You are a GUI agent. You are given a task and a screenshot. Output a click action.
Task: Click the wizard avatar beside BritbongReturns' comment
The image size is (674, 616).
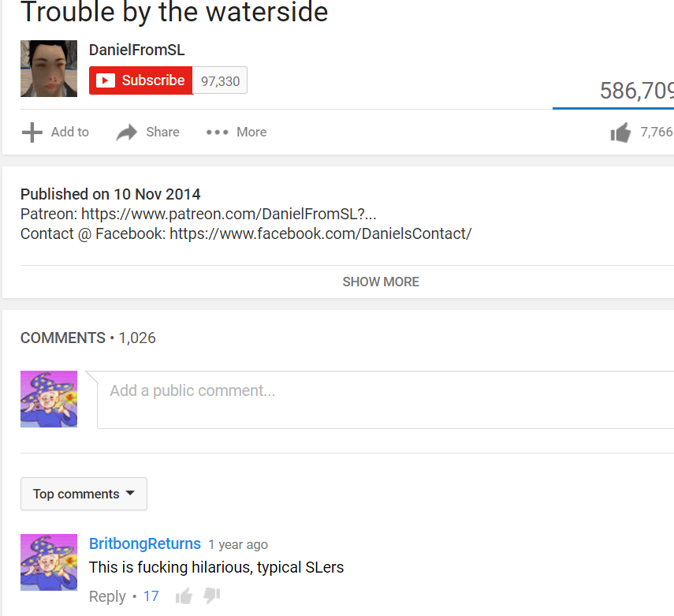(49, 562)
